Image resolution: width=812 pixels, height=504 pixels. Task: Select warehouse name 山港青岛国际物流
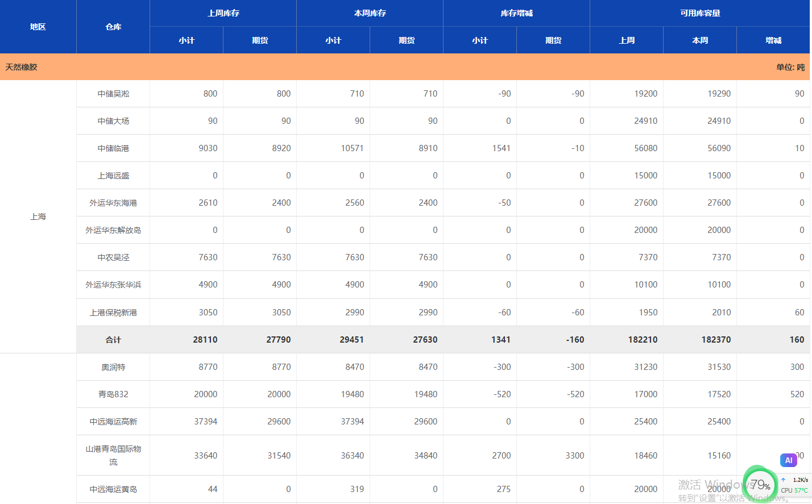pyautogui.click(x=113, y=455)
